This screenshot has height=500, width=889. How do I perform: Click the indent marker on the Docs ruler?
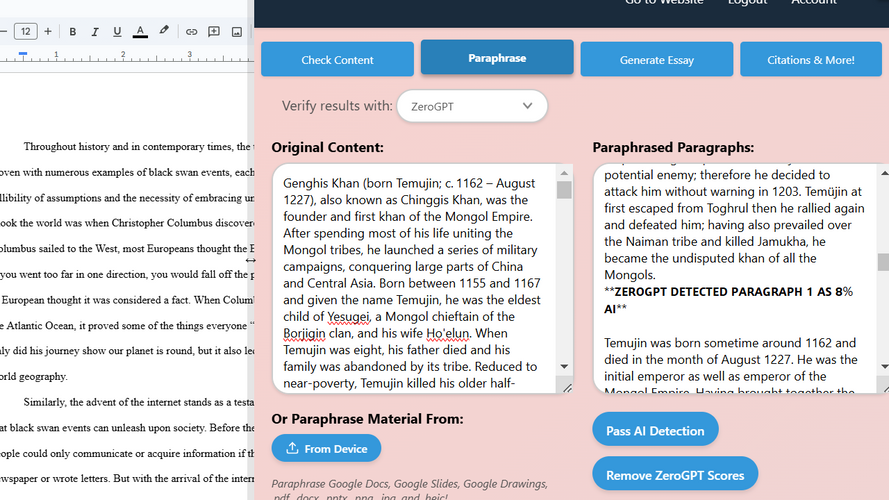click(x=23, y=53)
